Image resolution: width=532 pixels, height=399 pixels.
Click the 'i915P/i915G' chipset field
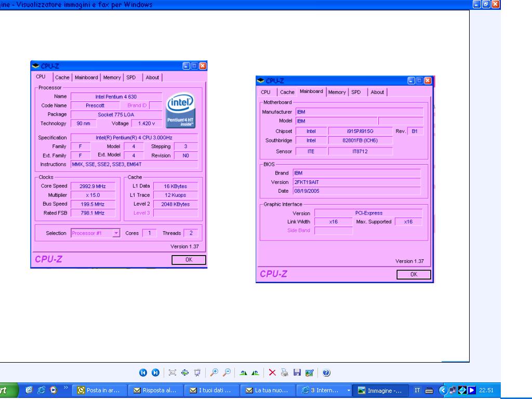(361, 131)
